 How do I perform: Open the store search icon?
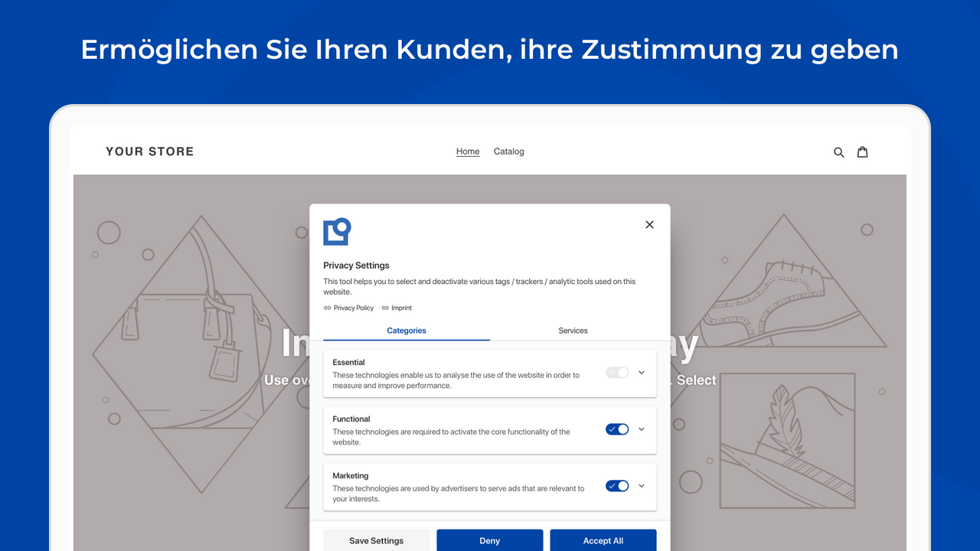point(839,152)
